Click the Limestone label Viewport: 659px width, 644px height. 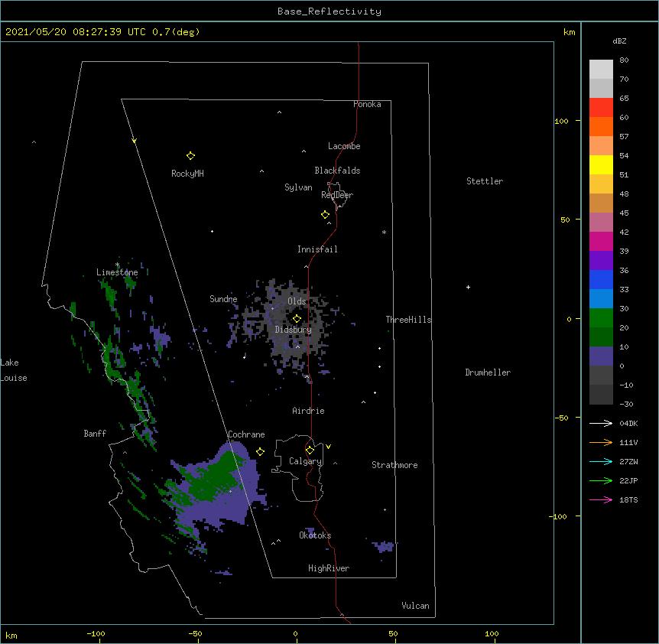click(117, 272)
